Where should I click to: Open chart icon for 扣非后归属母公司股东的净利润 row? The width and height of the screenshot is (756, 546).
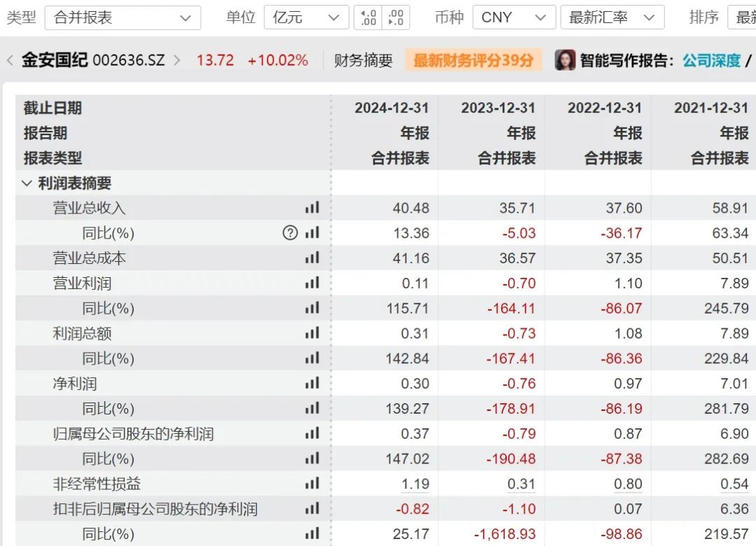[x=312, y=508]
